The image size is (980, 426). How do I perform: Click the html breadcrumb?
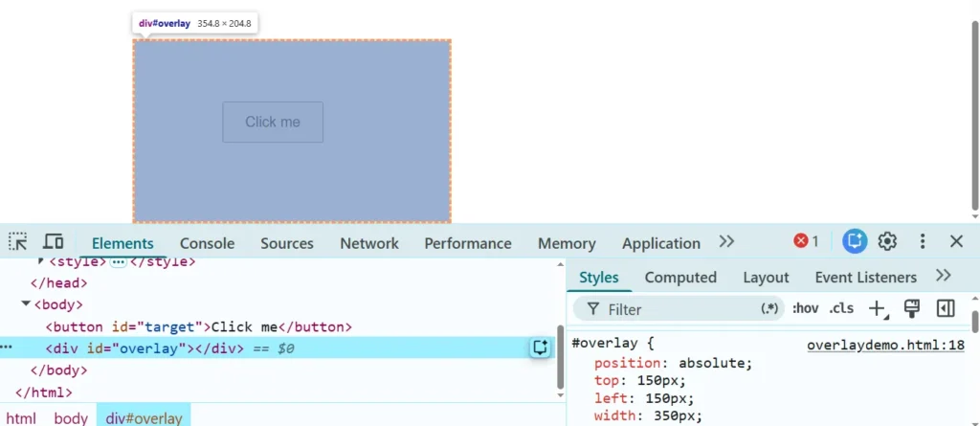[x=21, y=418]
